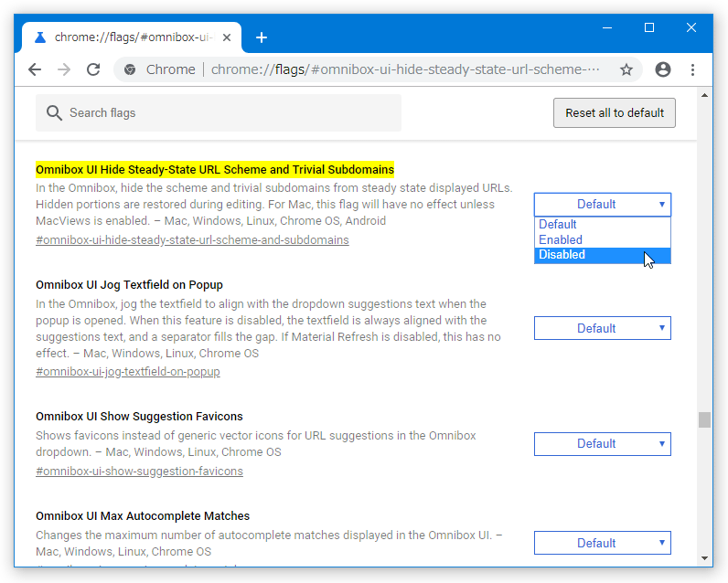Select the chrome://flags tab
This screenshot has width=728, height=583.
(132, 37)
